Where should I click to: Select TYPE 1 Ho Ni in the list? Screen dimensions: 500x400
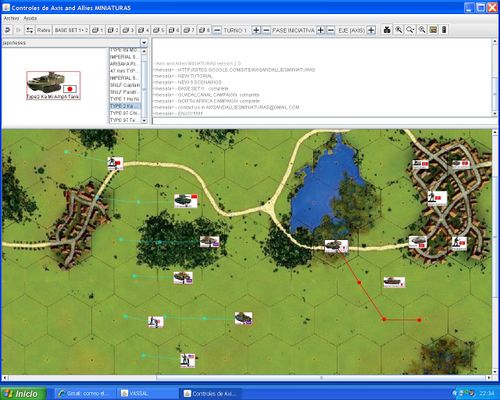pos(125,99)
